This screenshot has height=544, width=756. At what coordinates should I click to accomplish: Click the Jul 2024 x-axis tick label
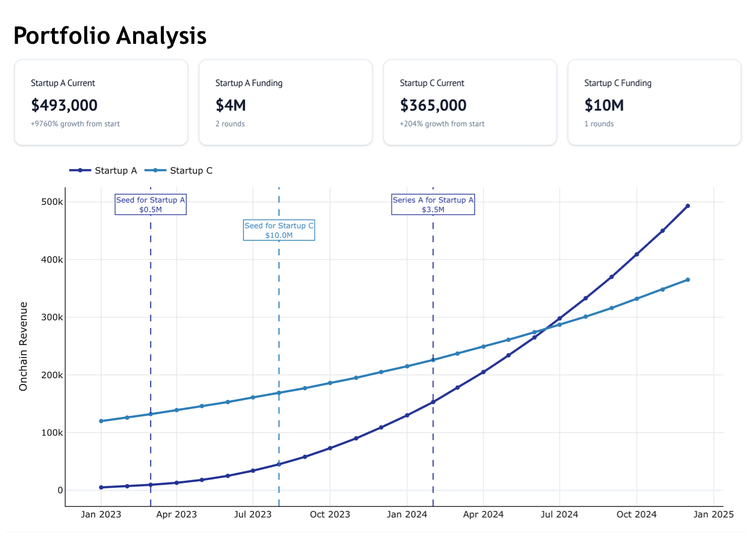pyautogui.click(x=559, y=514)
